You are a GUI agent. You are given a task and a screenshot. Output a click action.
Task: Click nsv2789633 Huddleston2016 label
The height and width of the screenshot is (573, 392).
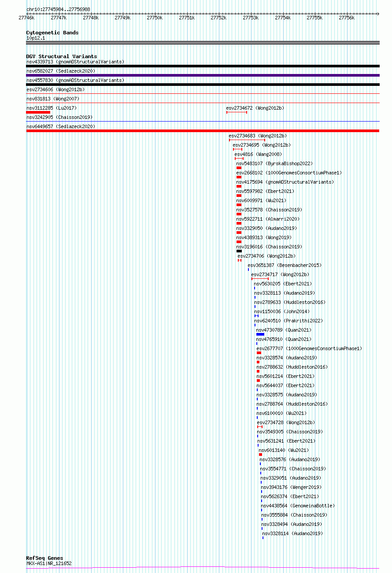tap(290, 302)
